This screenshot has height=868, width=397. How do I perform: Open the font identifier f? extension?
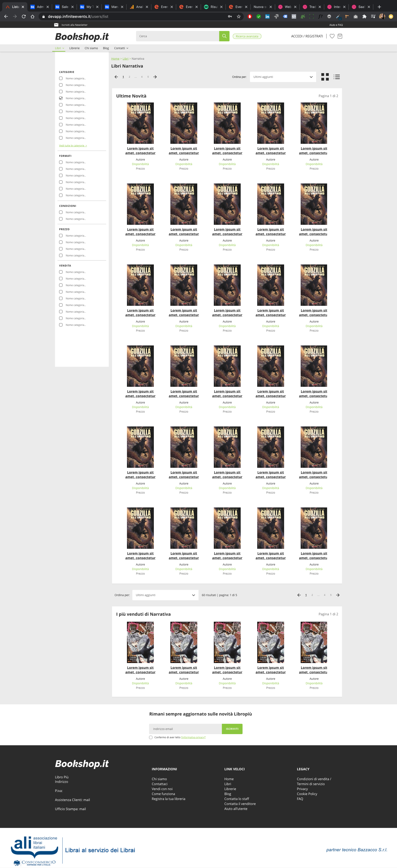coord(320,17)
